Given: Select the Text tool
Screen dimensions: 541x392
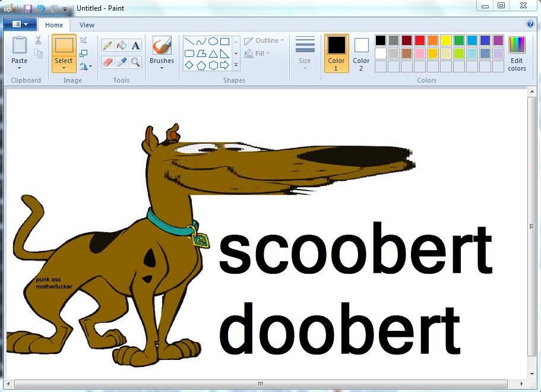Looking at the screenshot, I should pos(135,45).
